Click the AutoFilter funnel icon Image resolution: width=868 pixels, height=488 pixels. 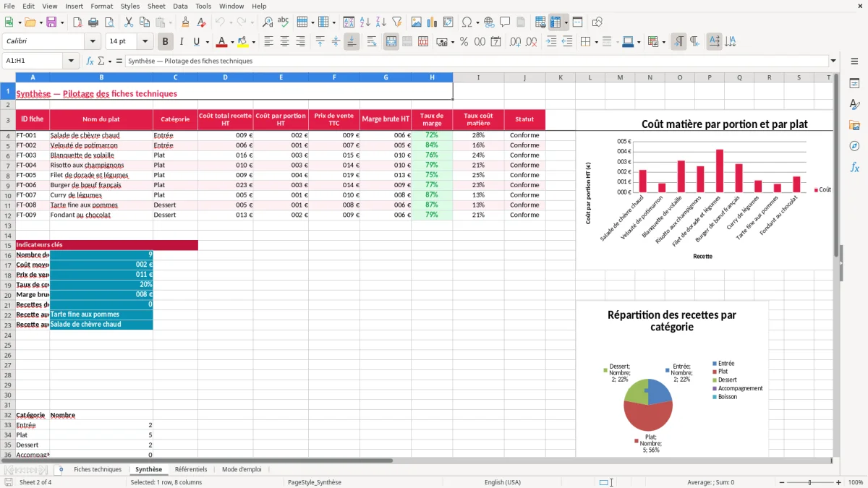396,22
